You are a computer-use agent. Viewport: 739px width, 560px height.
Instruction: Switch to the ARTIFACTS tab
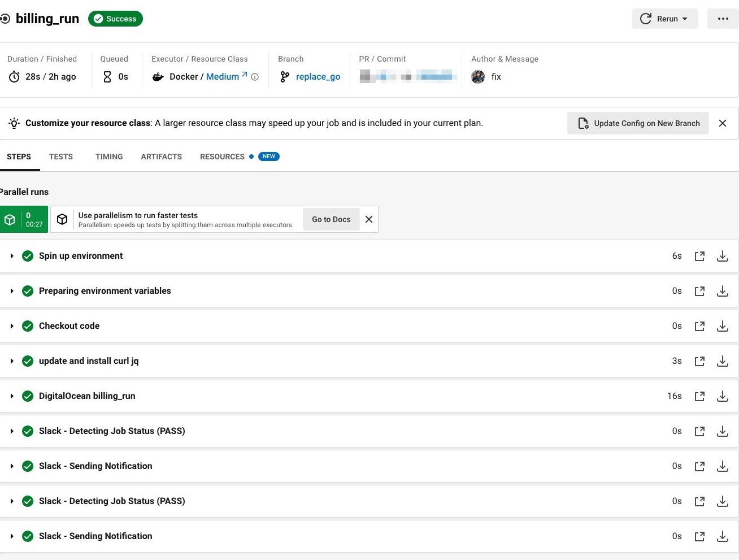(x=161, y=157)
